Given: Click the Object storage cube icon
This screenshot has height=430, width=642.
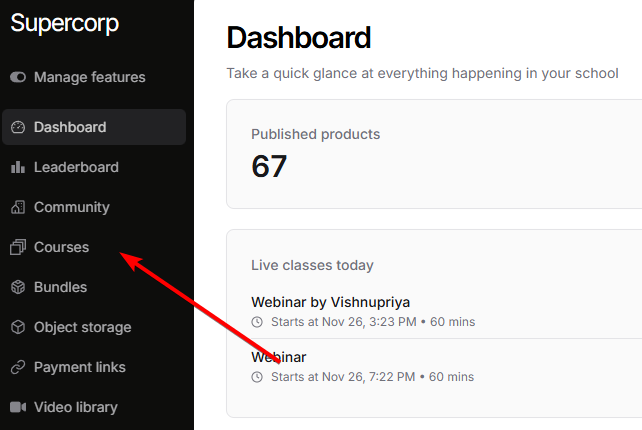Looking at the screenshot, I should (x=17, y=327).
